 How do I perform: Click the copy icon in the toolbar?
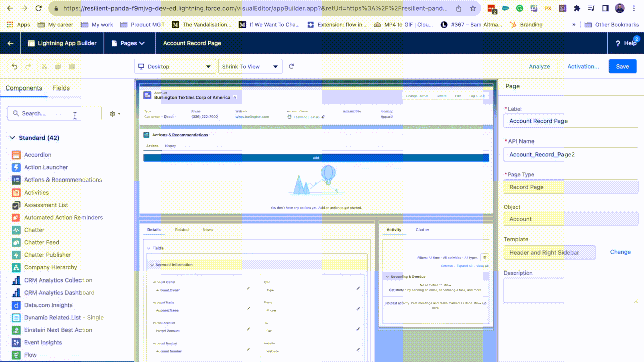click(57, 66)
